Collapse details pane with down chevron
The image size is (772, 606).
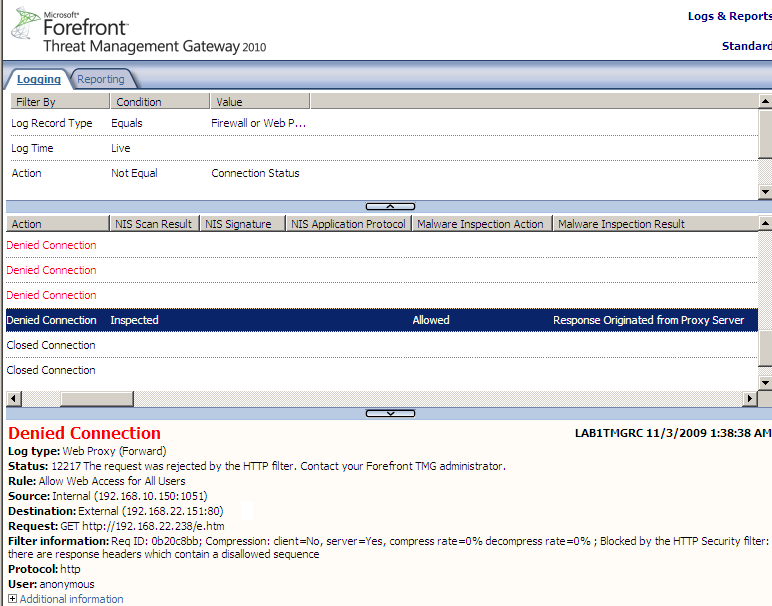click(x=390, y=414)
